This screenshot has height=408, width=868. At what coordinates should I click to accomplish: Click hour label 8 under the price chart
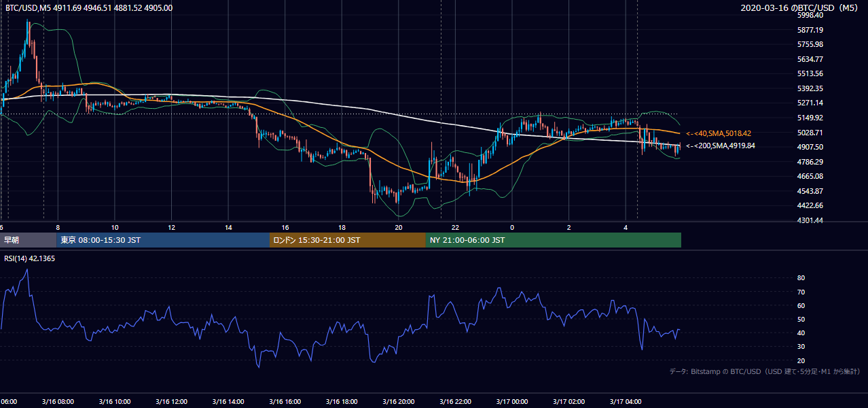58,227
